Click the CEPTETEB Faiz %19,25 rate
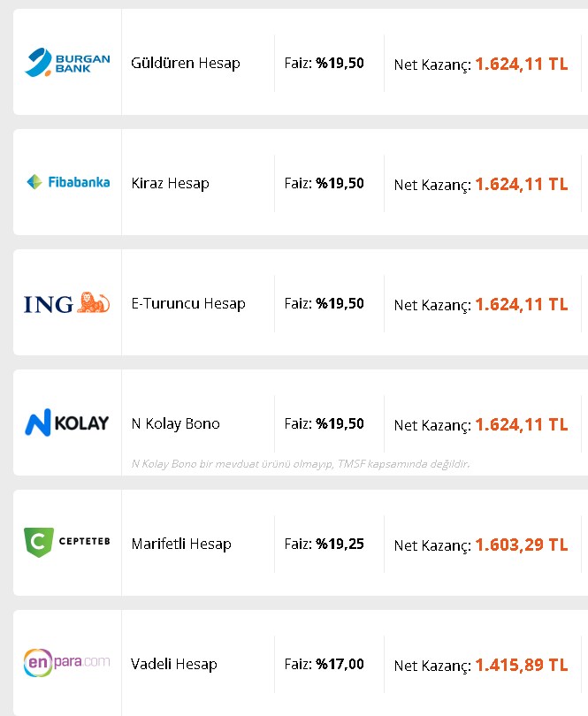 (x=324, y=544)
